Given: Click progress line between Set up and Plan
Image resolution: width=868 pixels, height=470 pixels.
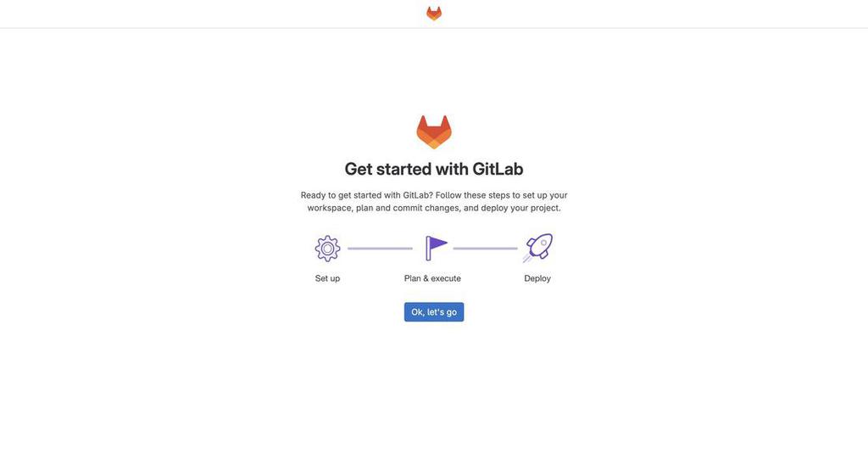Looking at the screenshot, I should 380,249.
